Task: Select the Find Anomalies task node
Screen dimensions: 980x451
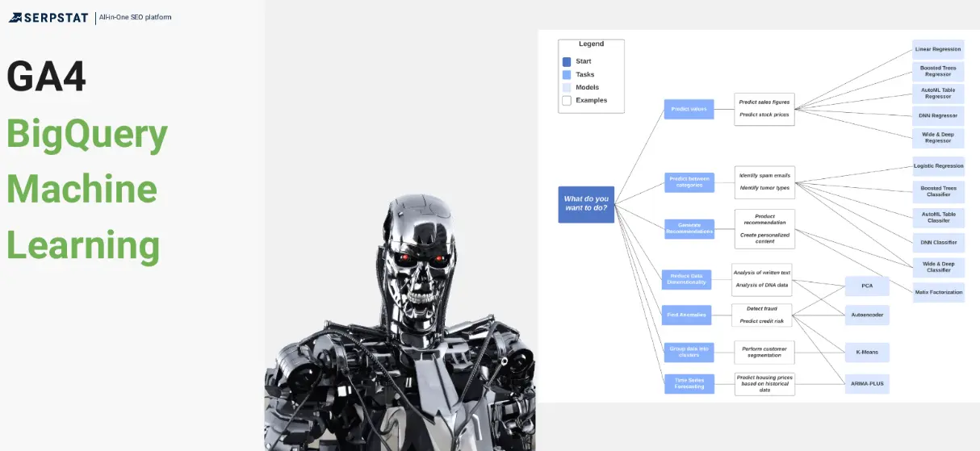Action: click(x=686, y=315)
